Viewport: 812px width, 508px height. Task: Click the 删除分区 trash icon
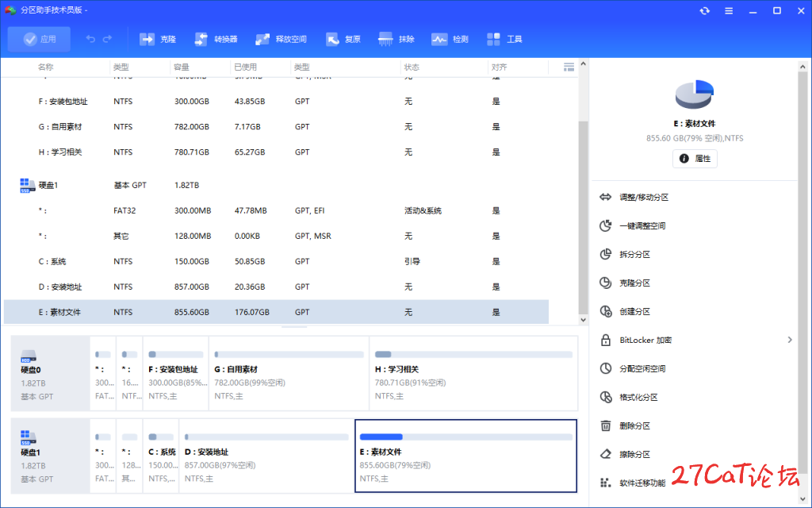point(606,425)
